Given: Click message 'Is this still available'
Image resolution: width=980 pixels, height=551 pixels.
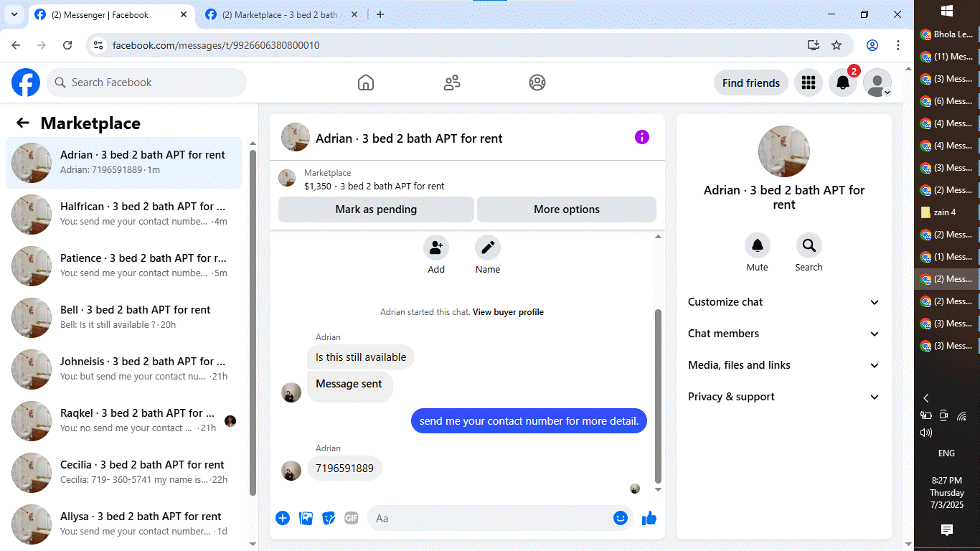Looking at the screenshot, I should coord(361,357).
